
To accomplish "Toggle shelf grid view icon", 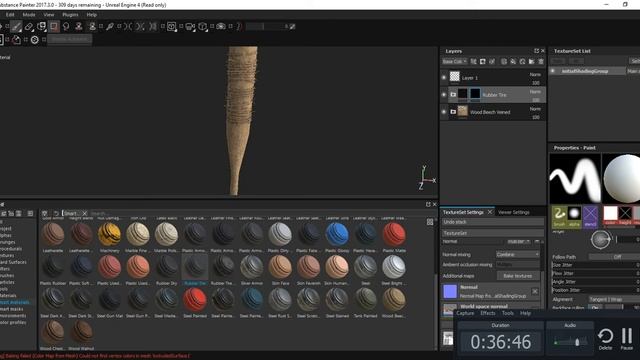I will 430,222.
